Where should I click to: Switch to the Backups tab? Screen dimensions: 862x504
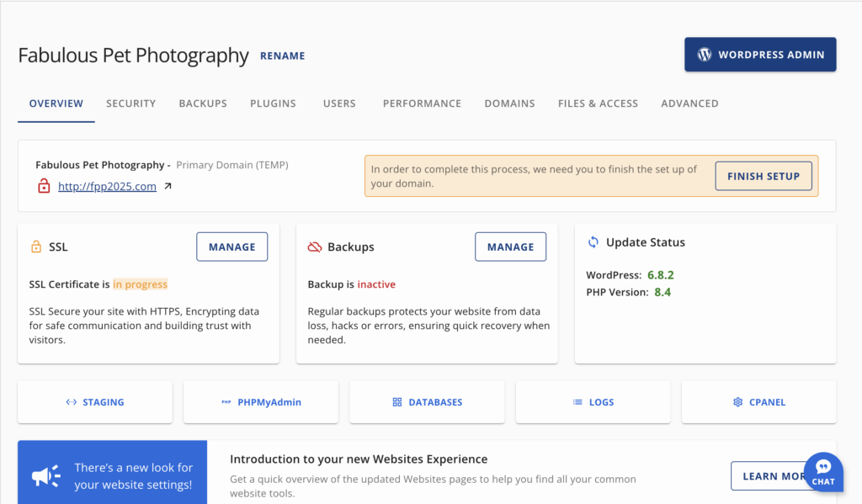click(203, 103)
